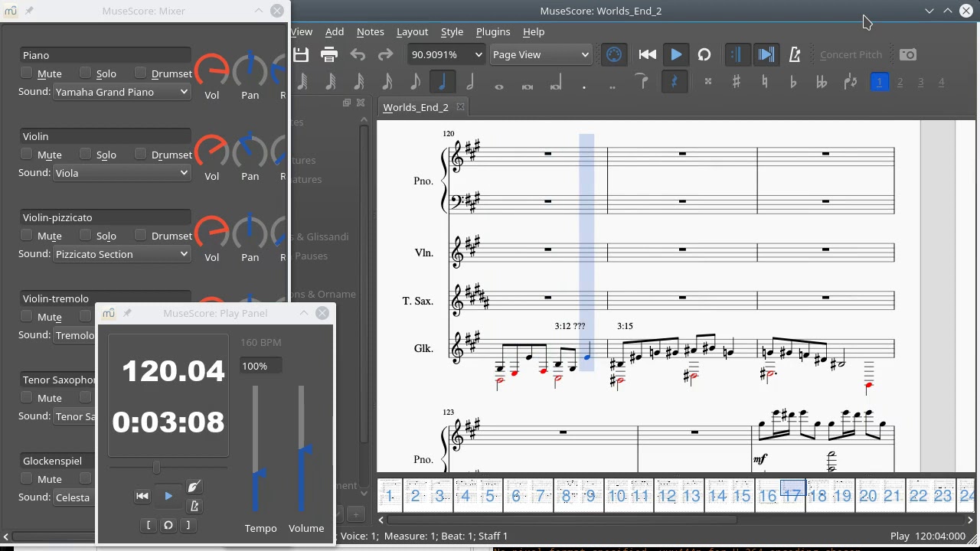Start playback from the main toolbar
This screenshot has width=980, height=551.
[x=676, y=54]
